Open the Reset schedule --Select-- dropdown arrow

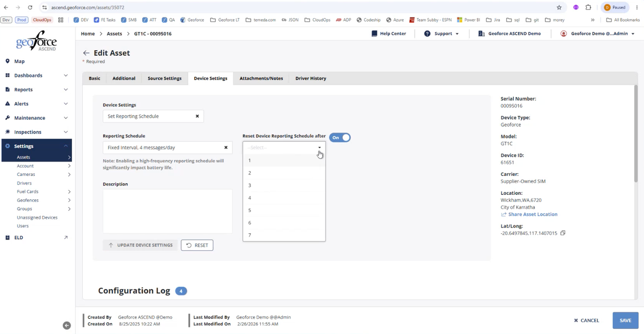(x=319, y=148)
